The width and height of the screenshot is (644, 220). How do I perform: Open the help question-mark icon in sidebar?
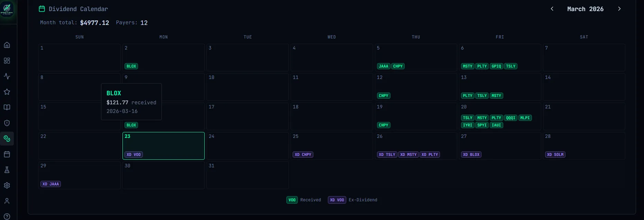pyautogui.click(x=7, y=217)
